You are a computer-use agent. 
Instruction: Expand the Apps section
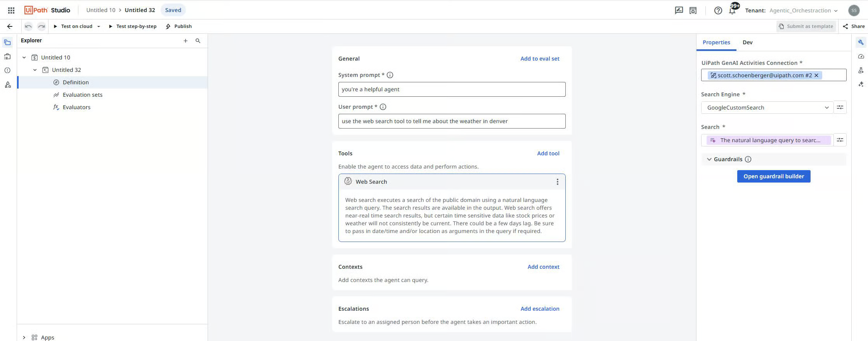tap(24, 338)
